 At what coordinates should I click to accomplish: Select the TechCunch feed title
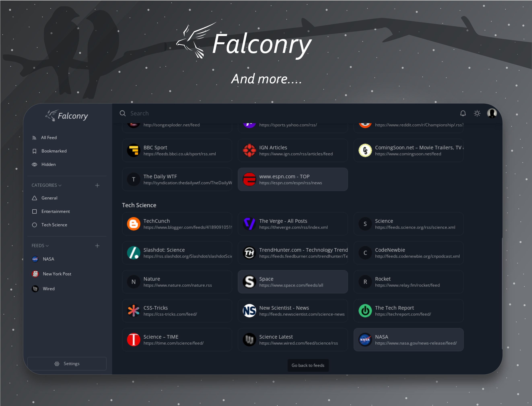click(156, 221)
